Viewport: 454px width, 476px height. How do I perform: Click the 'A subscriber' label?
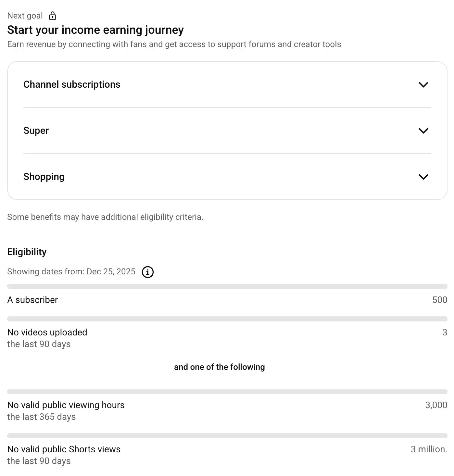pyautogui.click(x=32, y=300)
